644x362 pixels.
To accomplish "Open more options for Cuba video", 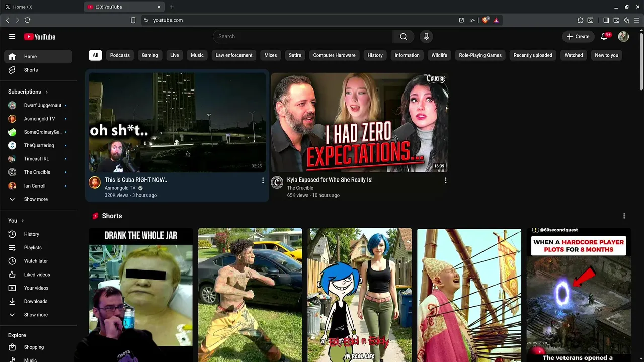I will [263, 180].
